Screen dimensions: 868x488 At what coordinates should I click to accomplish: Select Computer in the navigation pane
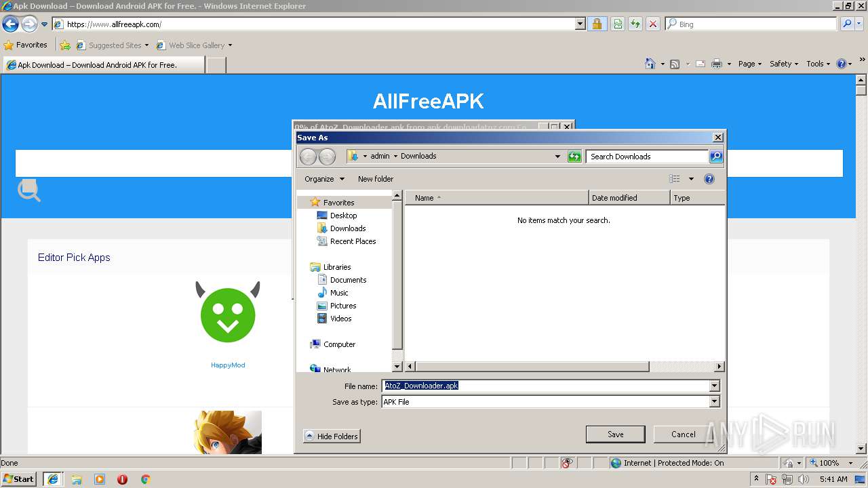(x=339, y=344)
